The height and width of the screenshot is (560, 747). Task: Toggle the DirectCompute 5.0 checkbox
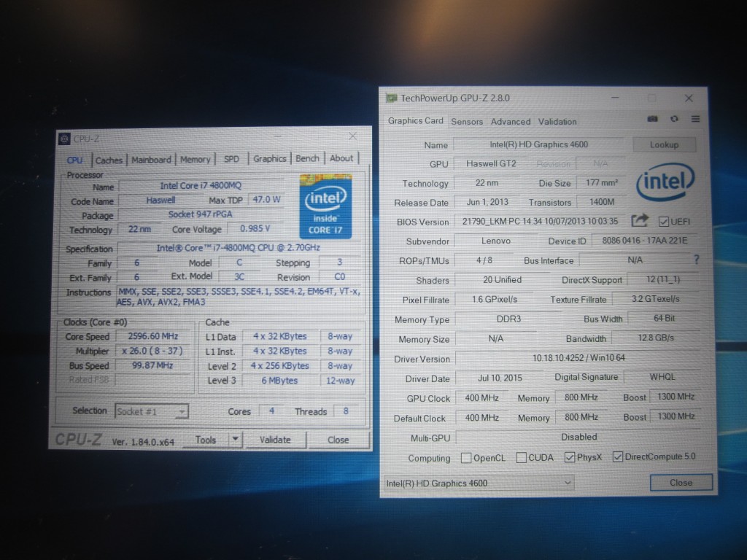(617, 456)
